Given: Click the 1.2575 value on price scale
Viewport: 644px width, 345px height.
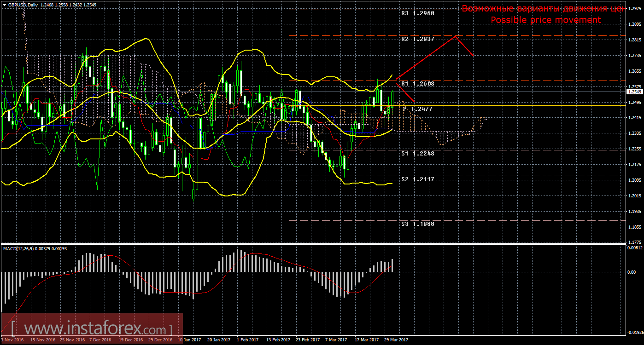Looking at the screenshot, I should [635, 86].
